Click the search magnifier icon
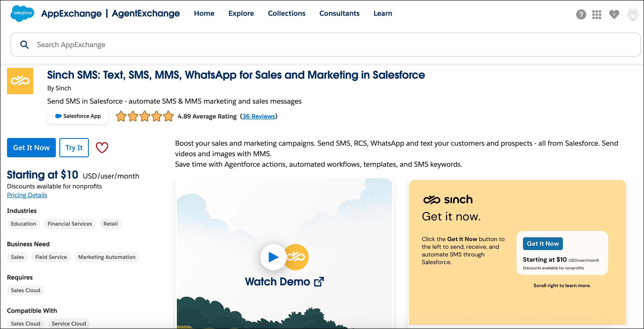The height and width of the screenshot is (329, 644). (24, 44)
